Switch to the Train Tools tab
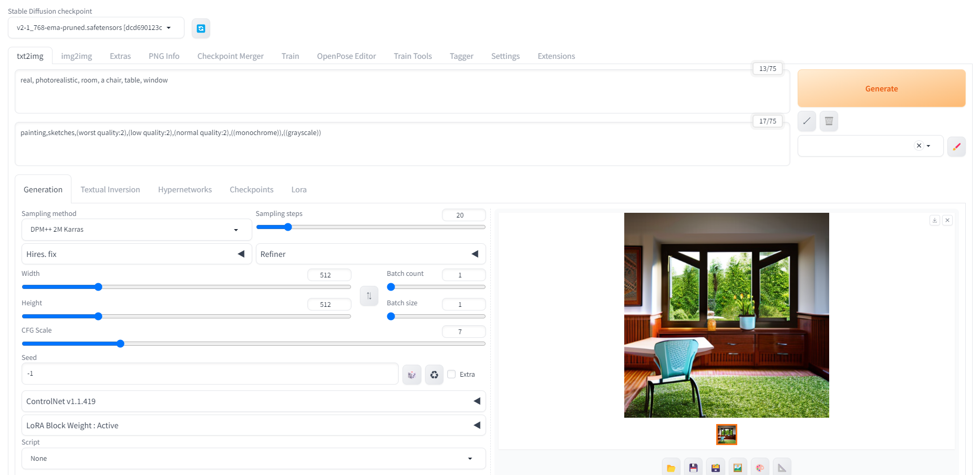 click(413, 56)
